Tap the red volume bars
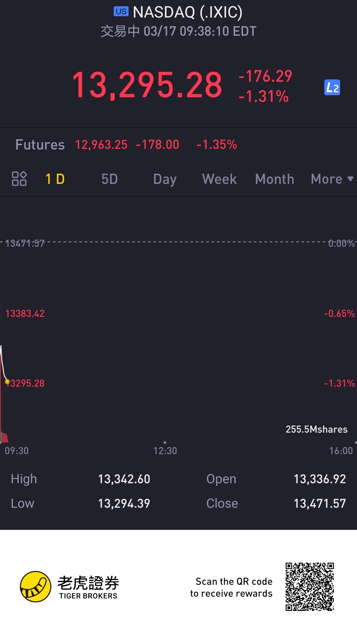 [x=5, y=437]
